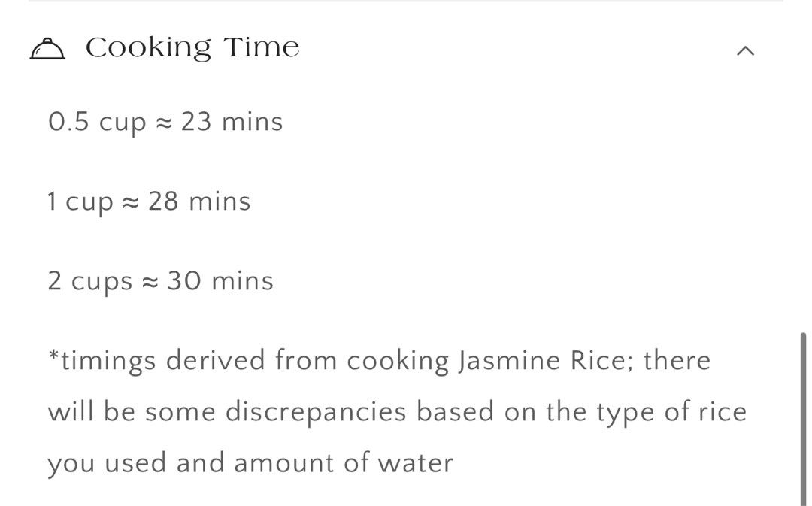The height and width of the screenshot is (506, 812).
Task: Select the "2 cups ≈ 30 mins" line
Action: point(160,280)
